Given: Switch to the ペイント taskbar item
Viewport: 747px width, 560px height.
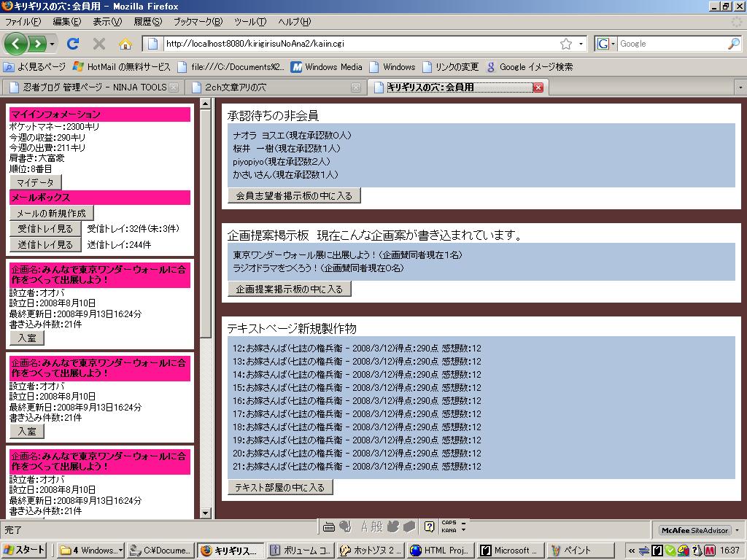Looking at the screenshot, I should pyautogui.click(x=581, y=551).
